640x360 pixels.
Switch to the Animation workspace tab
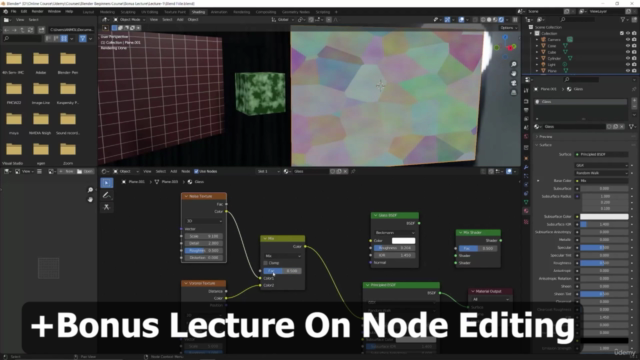click(219, 12)
